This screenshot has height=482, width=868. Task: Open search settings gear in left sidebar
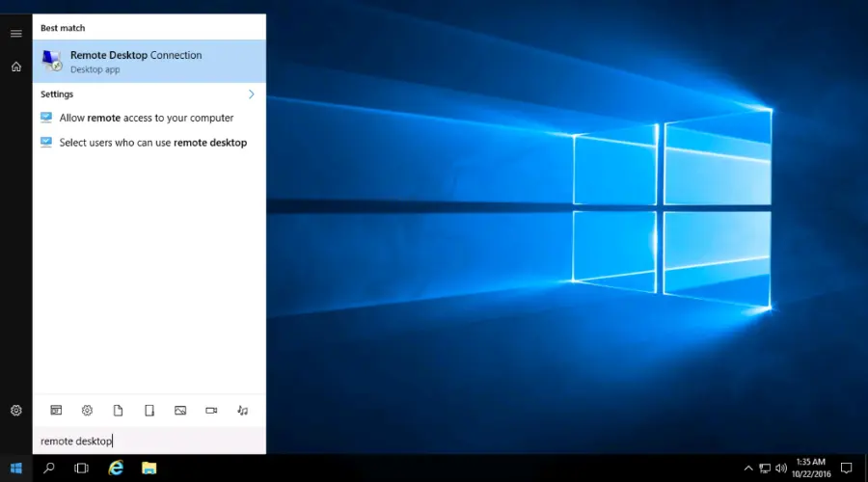[x=15, y=411]
